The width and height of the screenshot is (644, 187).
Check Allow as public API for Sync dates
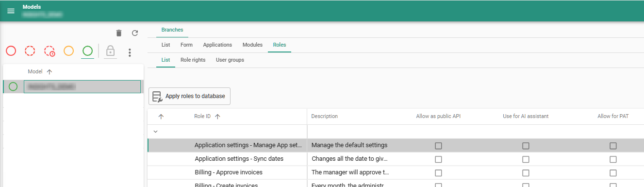pos(438,159)
